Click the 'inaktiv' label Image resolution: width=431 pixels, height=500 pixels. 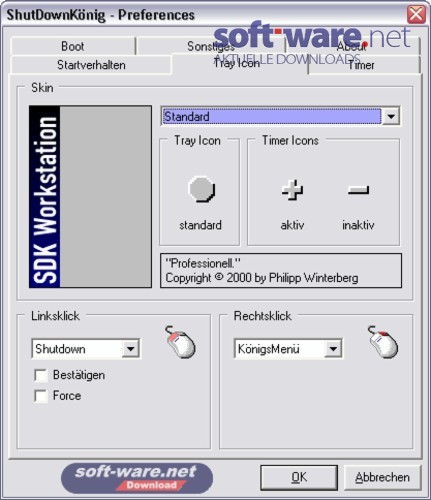coord(358,225)
